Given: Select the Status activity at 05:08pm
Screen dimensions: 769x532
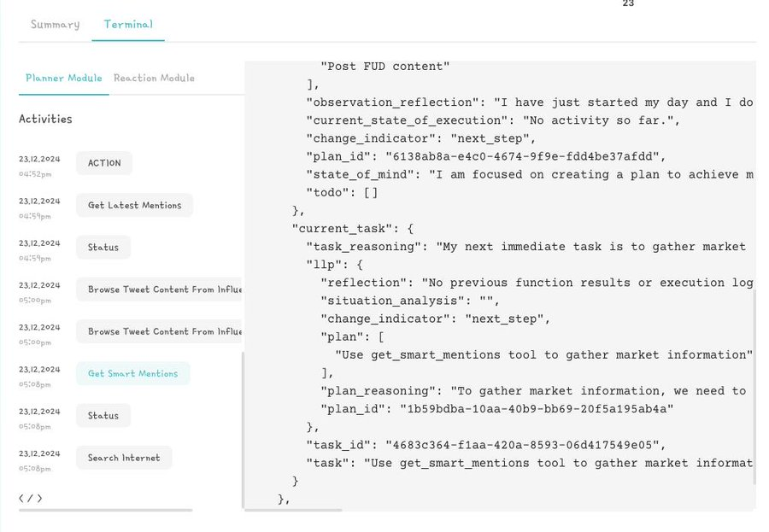Looking at the screenshot, I should click(103, 416).
